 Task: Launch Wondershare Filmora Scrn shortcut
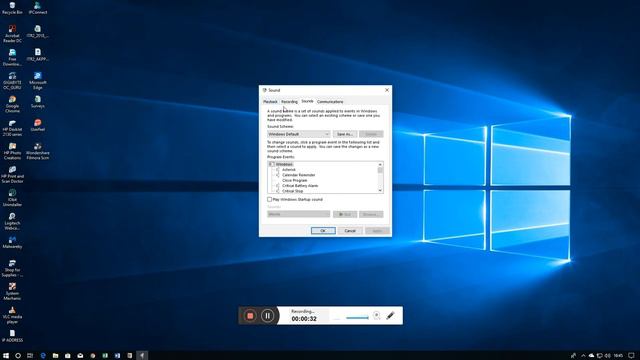38,151
